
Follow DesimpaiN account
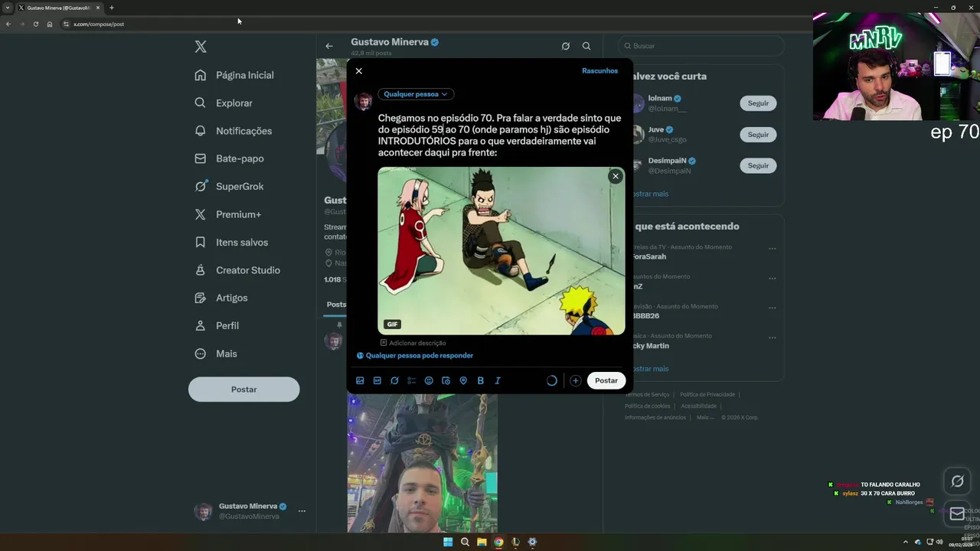pyautogui.click(x=758, y=165)
